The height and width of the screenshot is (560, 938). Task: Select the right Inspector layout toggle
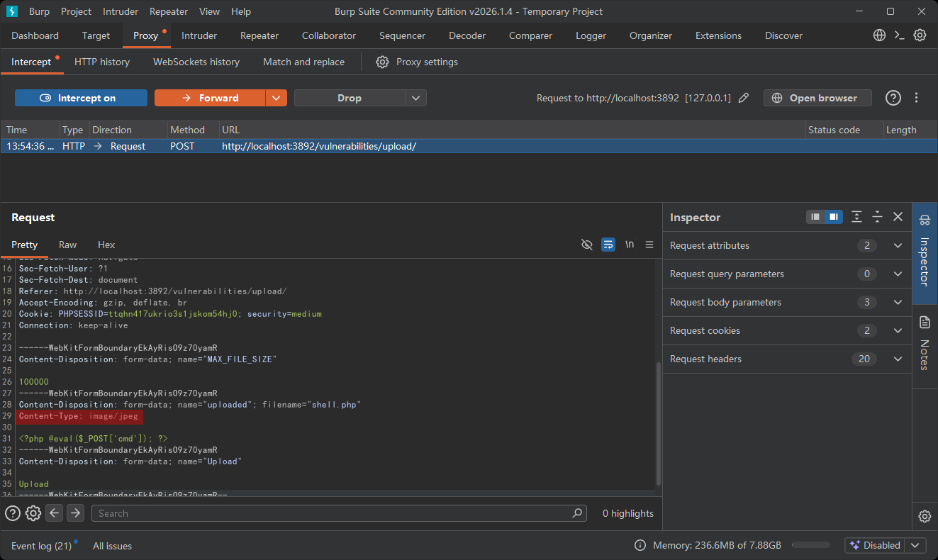[834, 217]
